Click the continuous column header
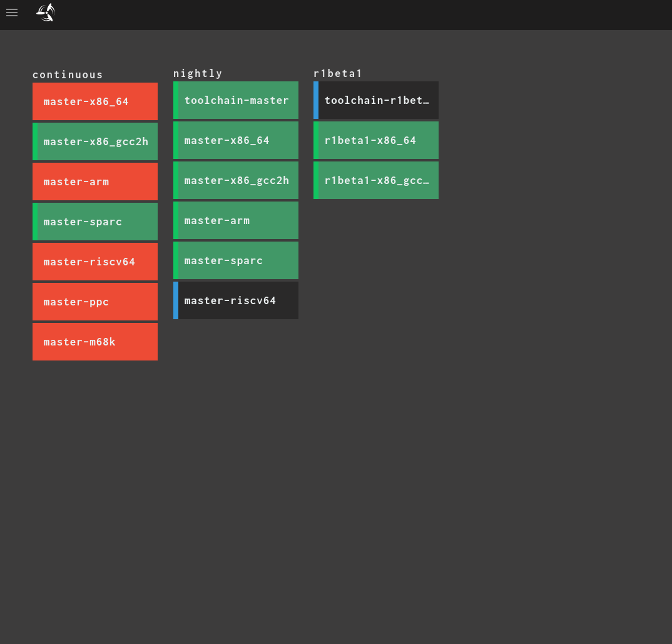The height and width of the screenshot is (644, 672). 68,74
